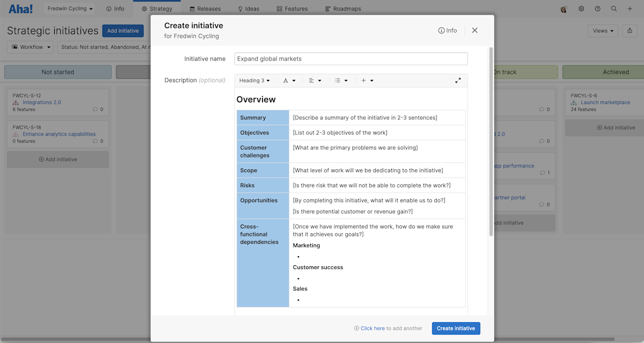Image resolution: width=644 pixels, height=343 pixels.
Task: Click the help question mark icon
Action: coord(597,9)
